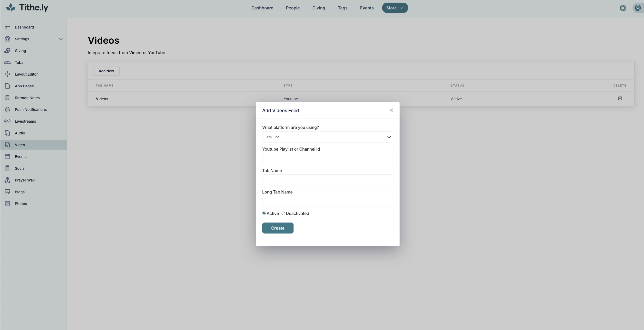The height and width of the screenshot is (330, 644).
Task: Select the Dashboard icon in sidebar
Action: click(8, 27)
